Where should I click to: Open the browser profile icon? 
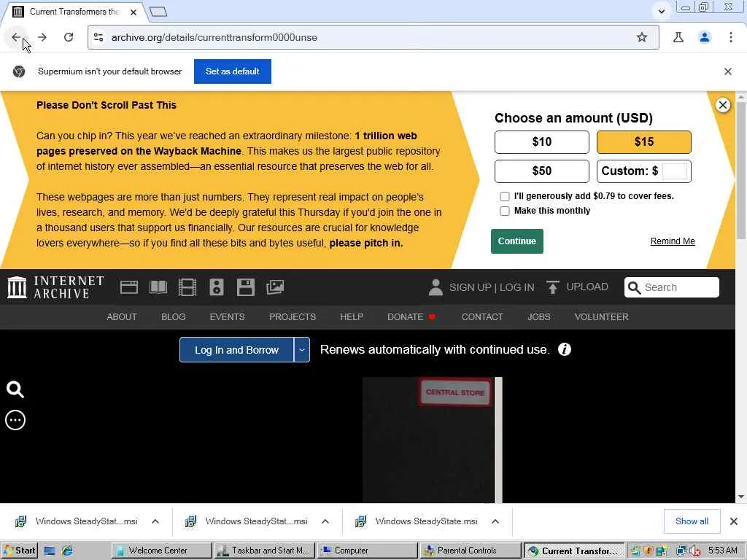tap(705, 37)
